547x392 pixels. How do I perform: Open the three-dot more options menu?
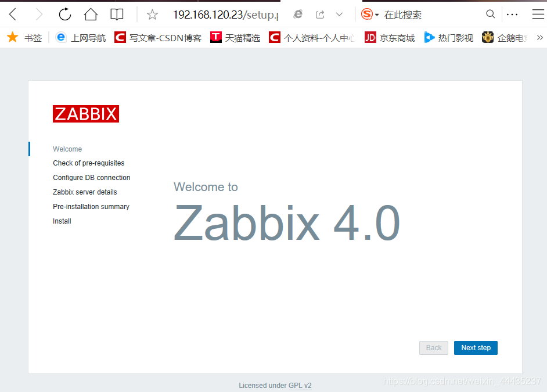pyautogui.click(x=512, y=15)
